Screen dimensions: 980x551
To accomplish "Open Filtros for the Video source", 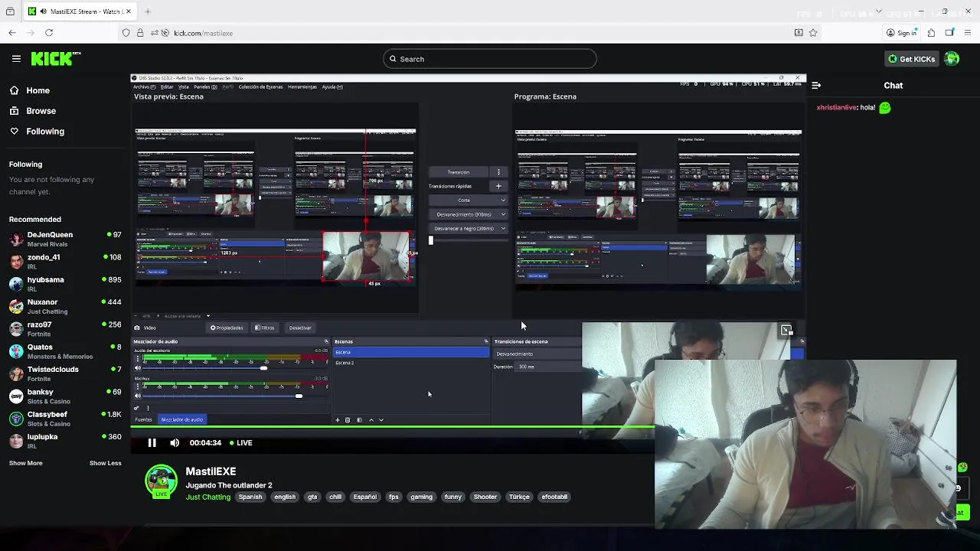I will point(265,328).
